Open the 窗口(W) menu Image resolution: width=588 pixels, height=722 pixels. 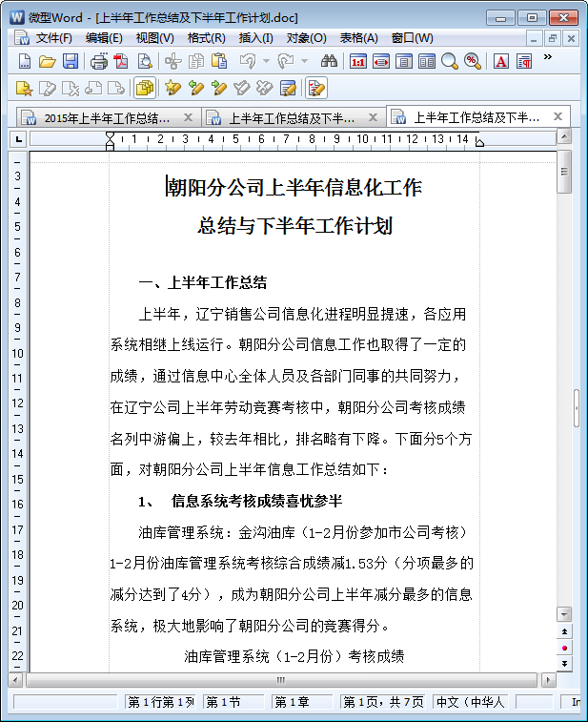click(413, 38)
